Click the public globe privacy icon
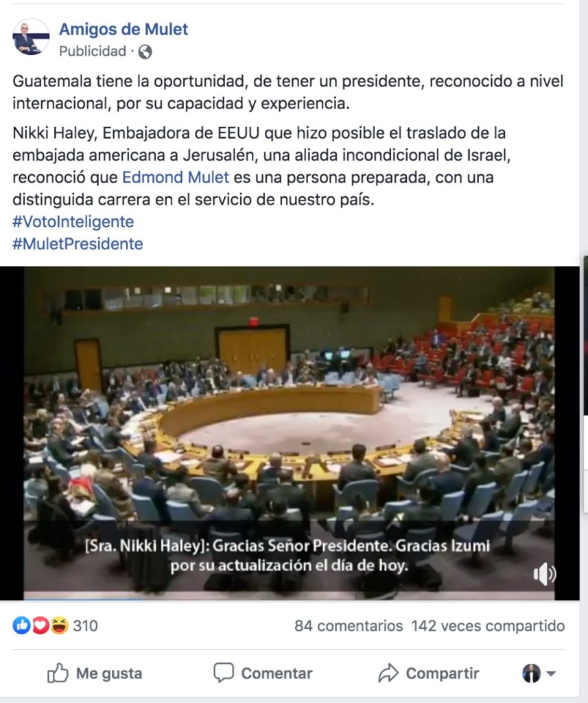This screenshot has width=588, height=703. pyautogui.click(x=145, y=52)
